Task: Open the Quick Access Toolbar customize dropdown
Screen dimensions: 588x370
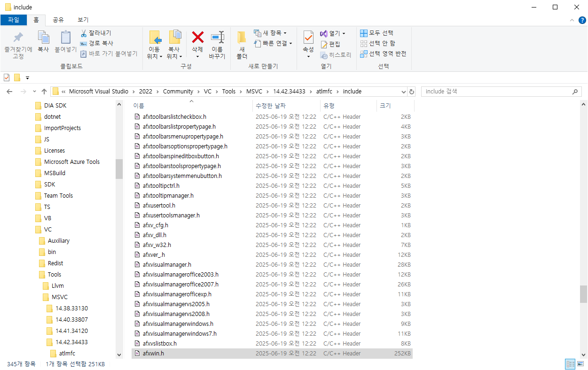Action: pyautogui.click(x=27, y=77)
